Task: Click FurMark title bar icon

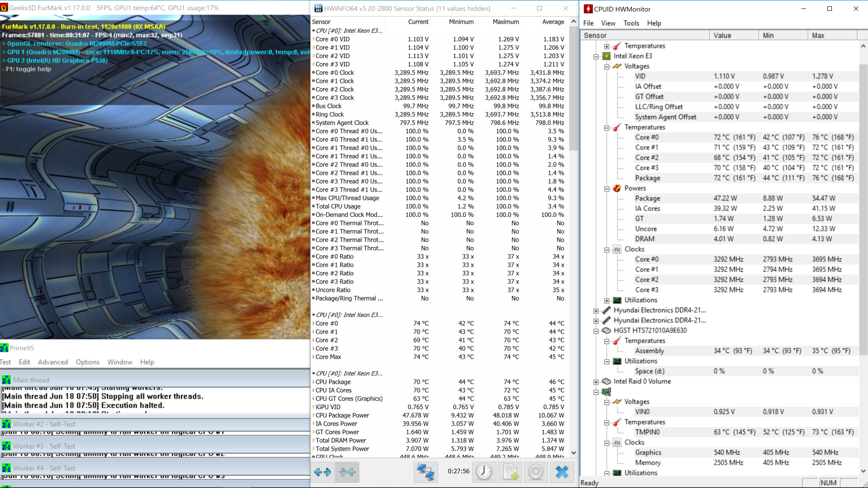Action: (x=5, y=8)
